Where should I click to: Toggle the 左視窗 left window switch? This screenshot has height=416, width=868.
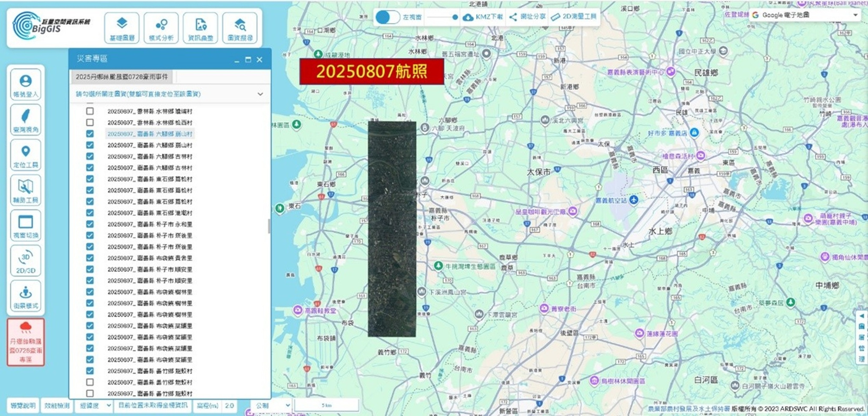[x=387, y=17]
